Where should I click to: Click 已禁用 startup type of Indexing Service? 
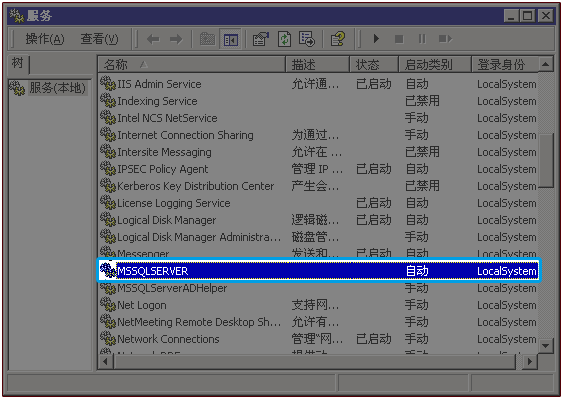tap(422, 101)
